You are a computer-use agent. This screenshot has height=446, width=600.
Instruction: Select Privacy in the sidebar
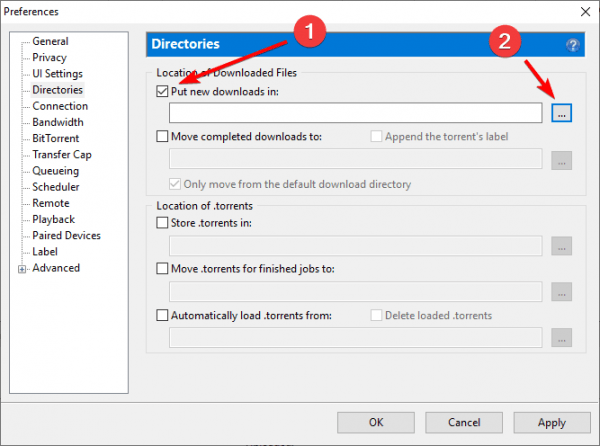coord(50,58)
